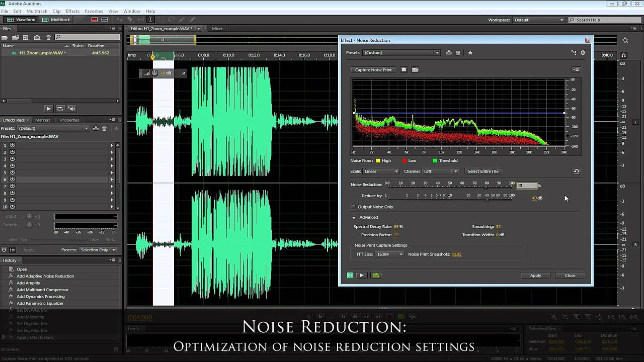Toggle auto-play speaker button in Files panel
This screenshot has width=644, height=362.
(72, 109)
